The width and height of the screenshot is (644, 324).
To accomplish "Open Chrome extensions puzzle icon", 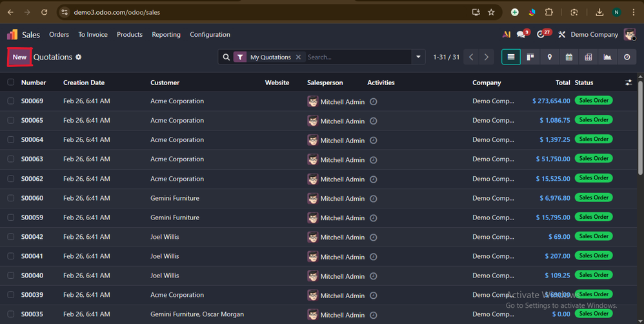I will pyautogui.click(x=548, y=12).
